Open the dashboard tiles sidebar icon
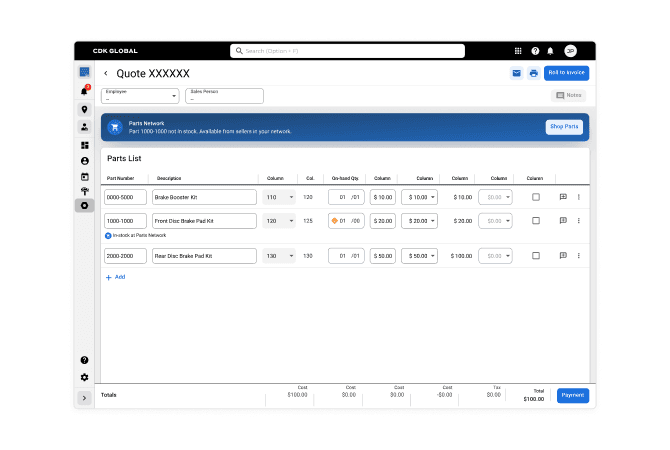 coord(85,145)
